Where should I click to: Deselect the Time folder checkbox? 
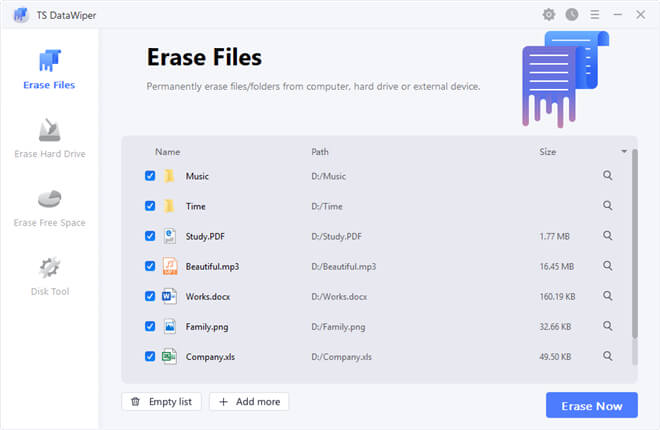[150, 206]
